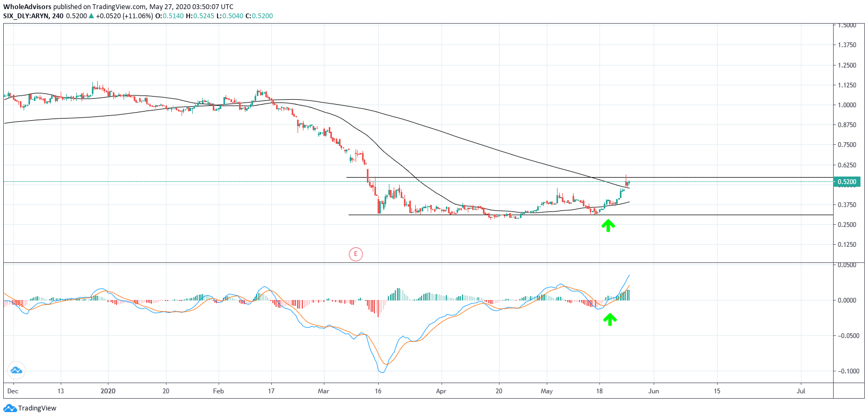Click the TradingView logo at bottom left
Screen dimensions: 868x418
[30, 408]
